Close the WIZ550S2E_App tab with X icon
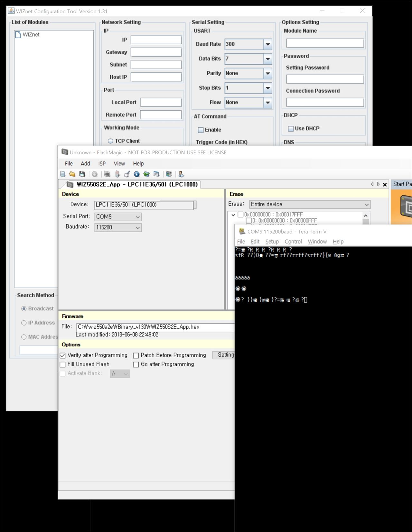Image resolution: width=412 pixels, height=532 pixels. pyautogui.click(x=385, y=185)
